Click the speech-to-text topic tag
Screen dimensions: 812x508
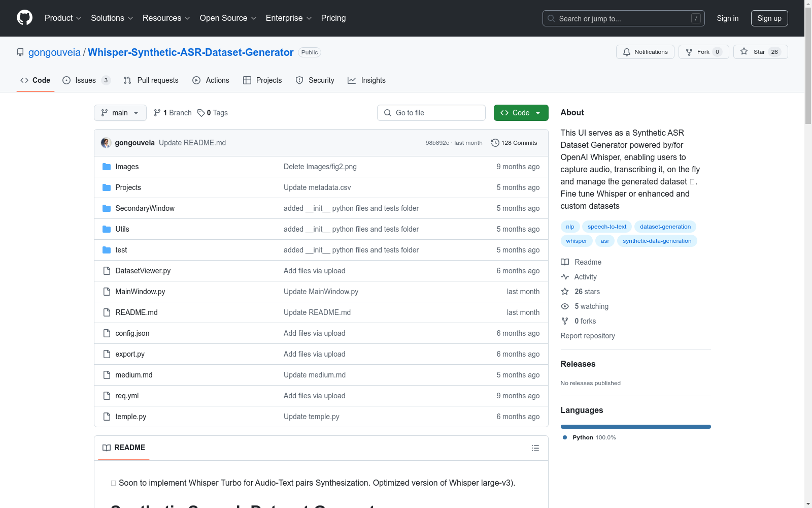(607, 227)
